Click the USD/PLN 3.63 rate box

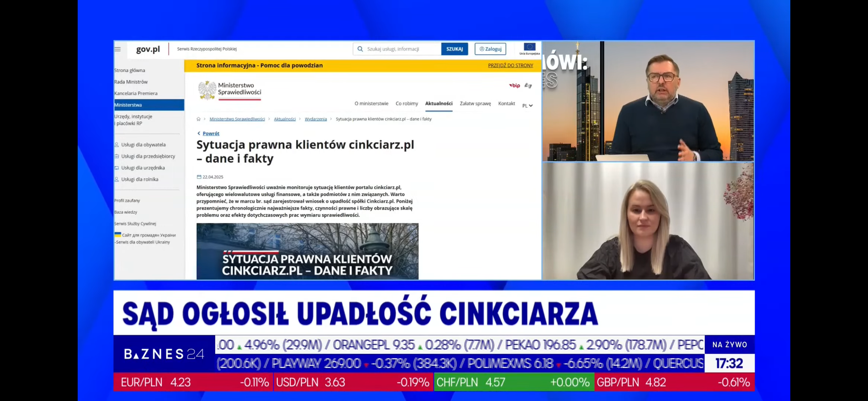[x=353, y=382]
